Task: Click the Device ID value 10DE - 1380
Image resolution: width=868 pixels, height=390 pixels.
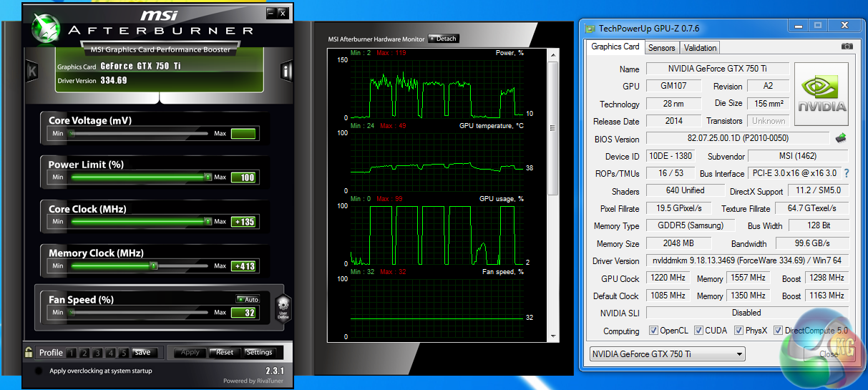Action: pos(670,156)
